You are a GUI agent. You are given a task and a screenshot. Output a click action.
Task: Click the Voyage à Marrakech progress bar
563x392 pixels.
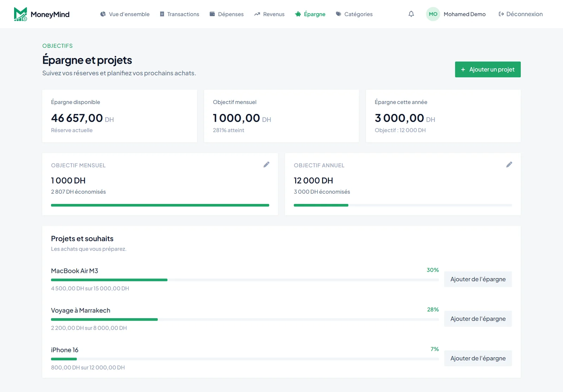pyautogui.click(x=245, y=320)
